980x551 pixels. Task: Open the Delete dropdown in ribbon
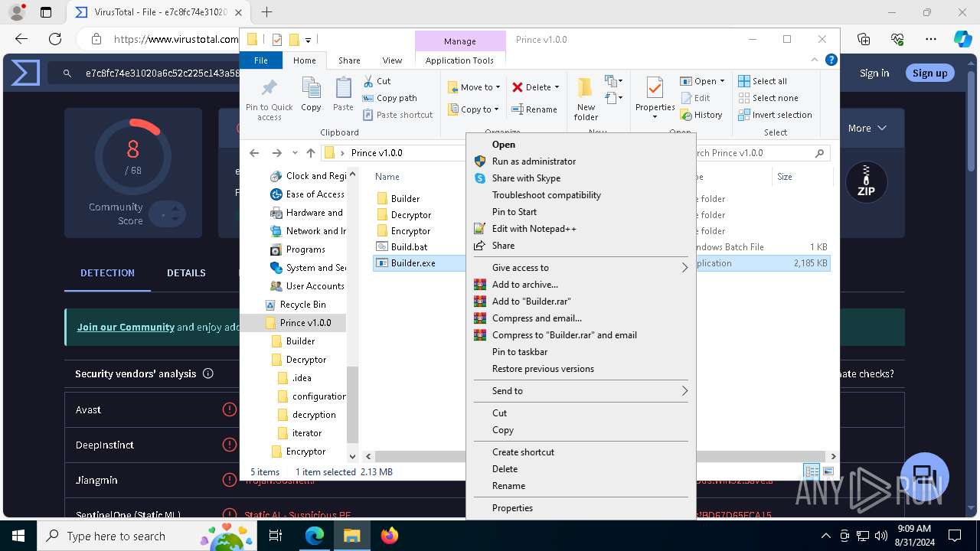(536, 87)
